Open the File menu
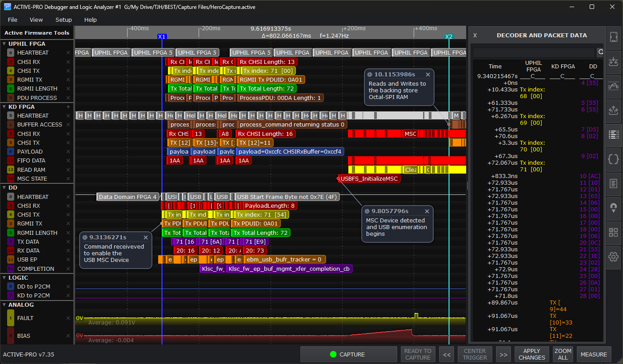Viewport: 623px width, 364px height. click(12, 20)
